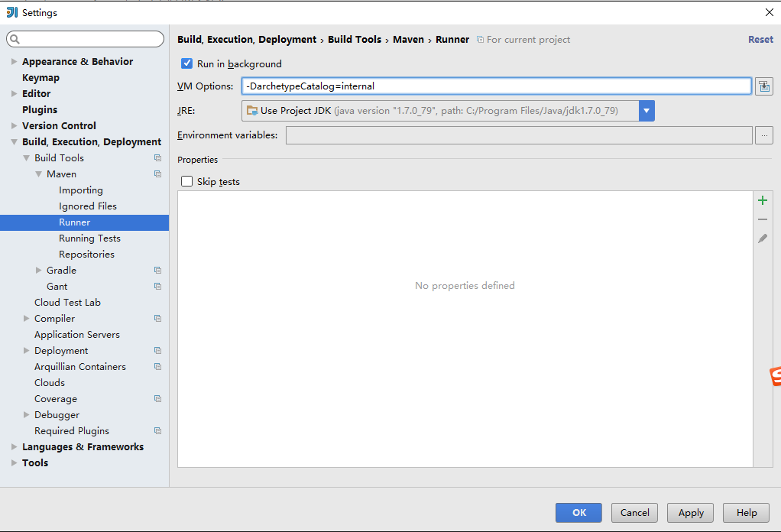Click the project icon beside Arquillian Containers
The width and height of the screenshot is (781, 532).
[x=158, y=367]
